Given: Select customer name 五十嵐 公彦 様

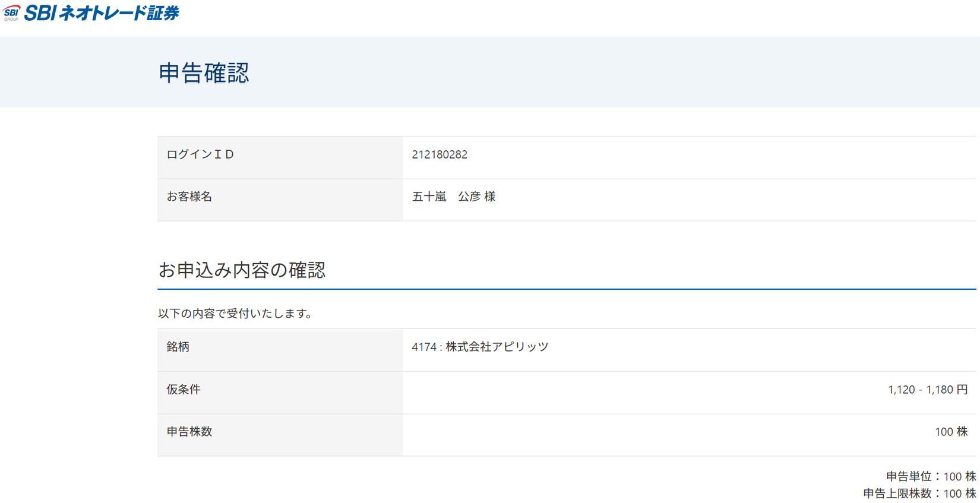Looking at the screenshot, I should 454,197.
